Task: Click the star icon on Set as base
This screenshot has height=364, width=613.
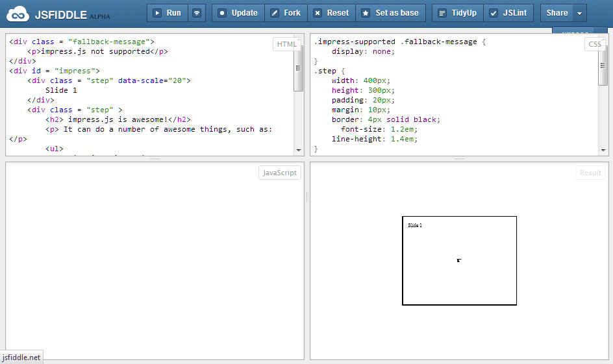Action: point(366,13)
